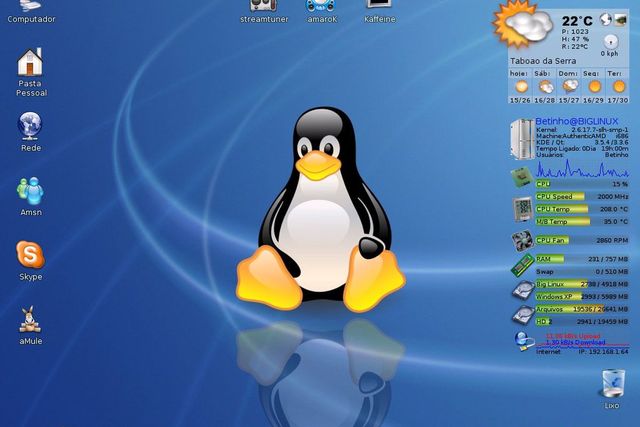Launch the Skype desktop icon
The width and height of the screenshot is (640, 427).
pos(31,260)
